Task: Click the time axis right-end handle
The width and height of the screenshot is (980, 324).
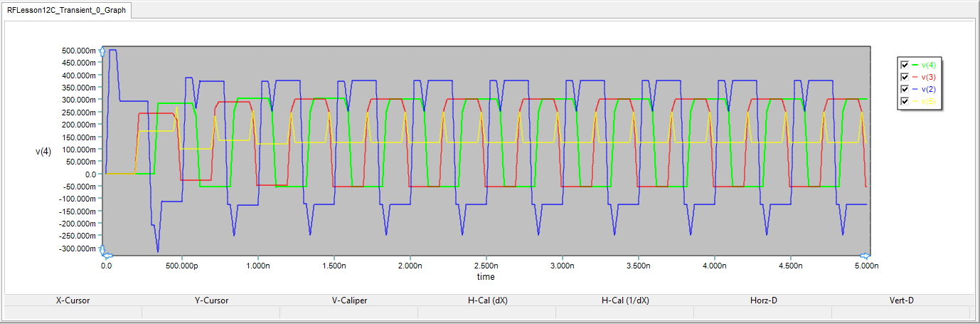Action: click(x=866, y=255)
